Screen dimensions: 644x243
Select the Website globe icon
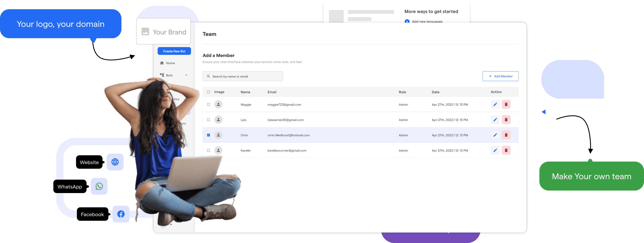coord(115,162)
